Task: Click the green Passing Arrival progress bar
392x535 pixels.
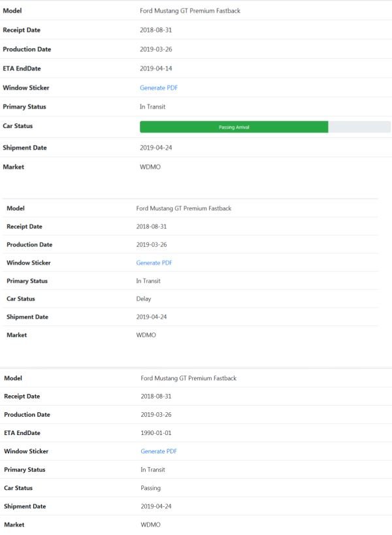Action: tap(234, 127)
